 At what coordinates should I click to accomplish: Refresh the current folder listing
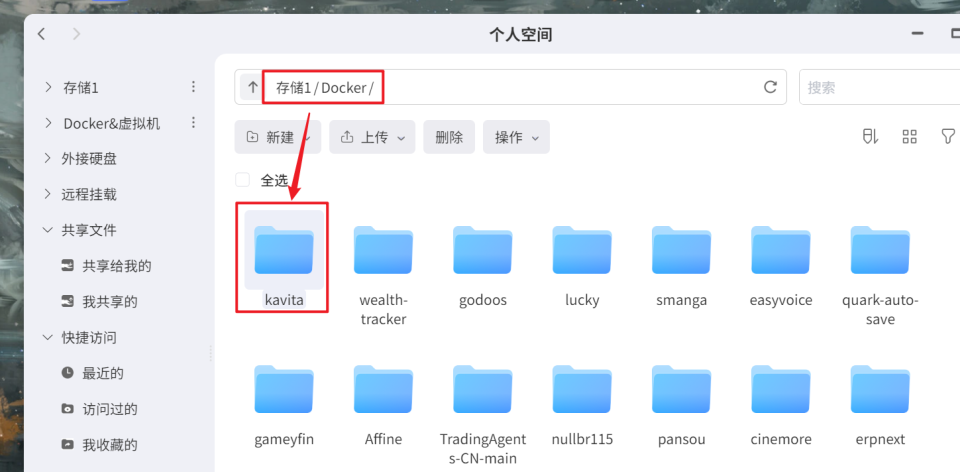(x=770, y=87)
